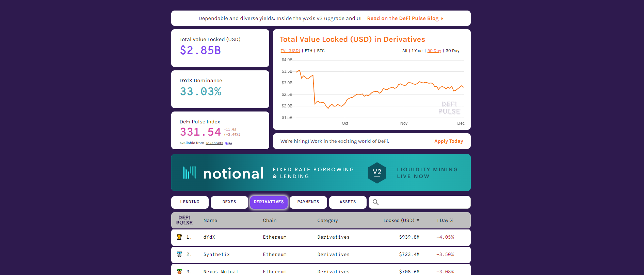This screenshot has width=644, height=275.
Task: Click the magnifier icon in search box
Action: (375, 202)
